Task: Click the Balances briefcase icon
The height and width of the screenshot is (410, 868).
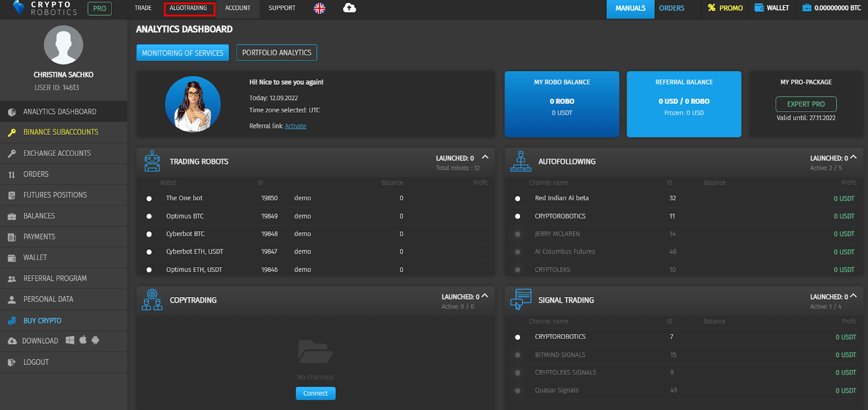Action: click(x=12, y=216)
